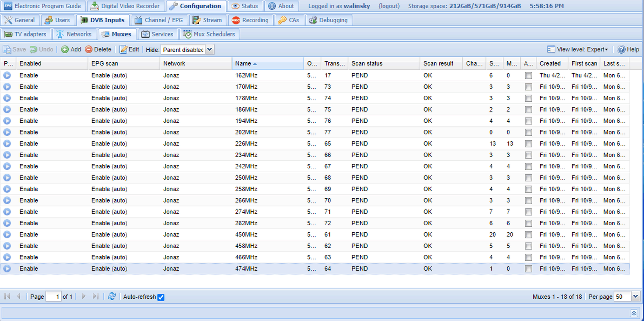Play the 226MHz mux
This screenshot has width=644, height=321.
[7, 144]
